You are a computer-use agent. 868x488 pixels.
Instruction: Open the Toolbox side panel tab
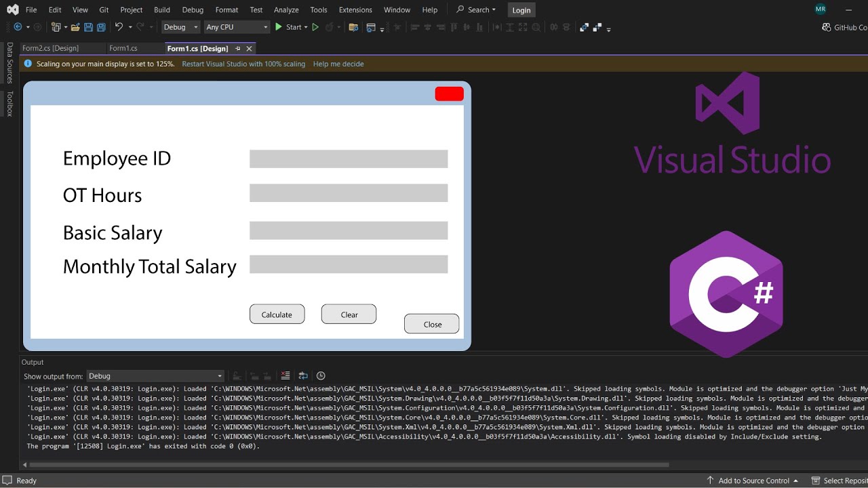click(9, 104)
